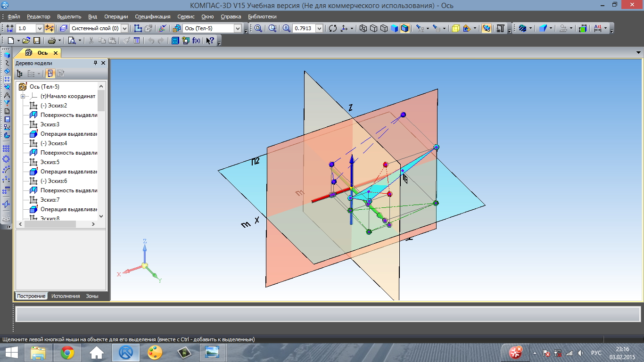
Task: Click the Wireframe display icon
Action: 363,28
